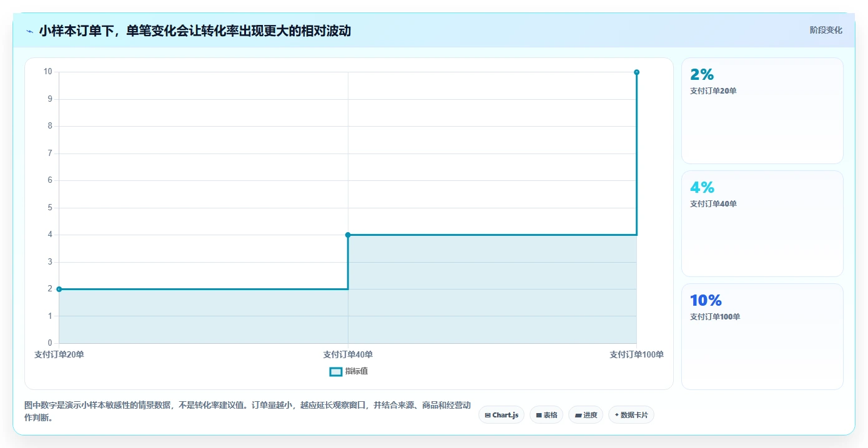Click 支付订单100单 label in third card
Image resolution: width=868 pixels, height=448 pixels.
715,316
